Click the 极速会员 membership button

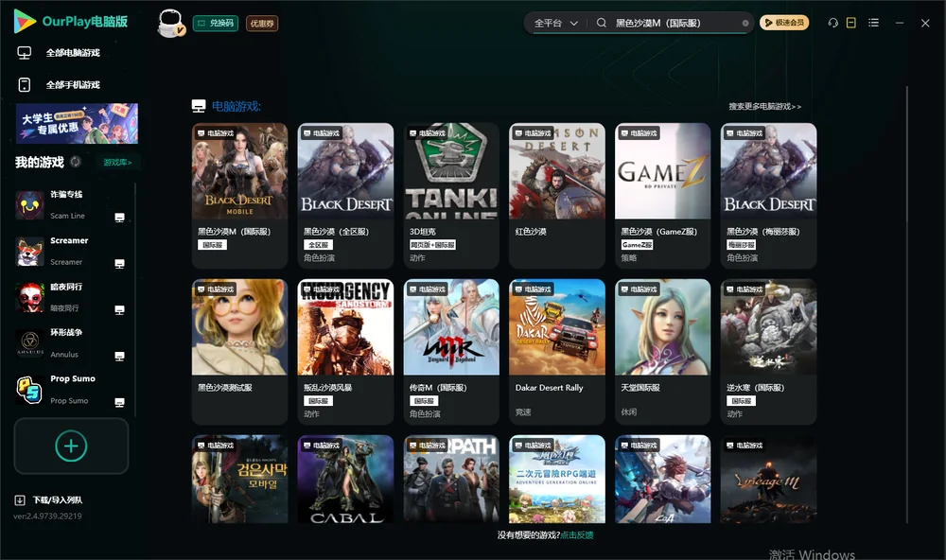(x=783, y=23)
